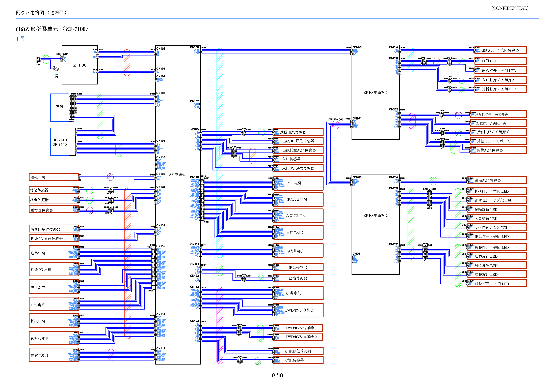
Task: Select the 前门 LED box
Action: 500,61
